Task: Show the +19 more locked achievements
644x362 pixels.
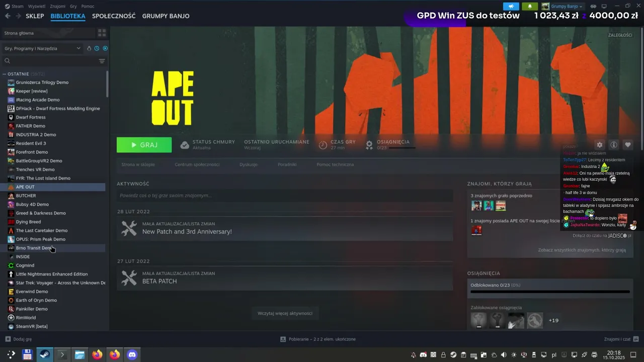Action: tap(553, 320)
